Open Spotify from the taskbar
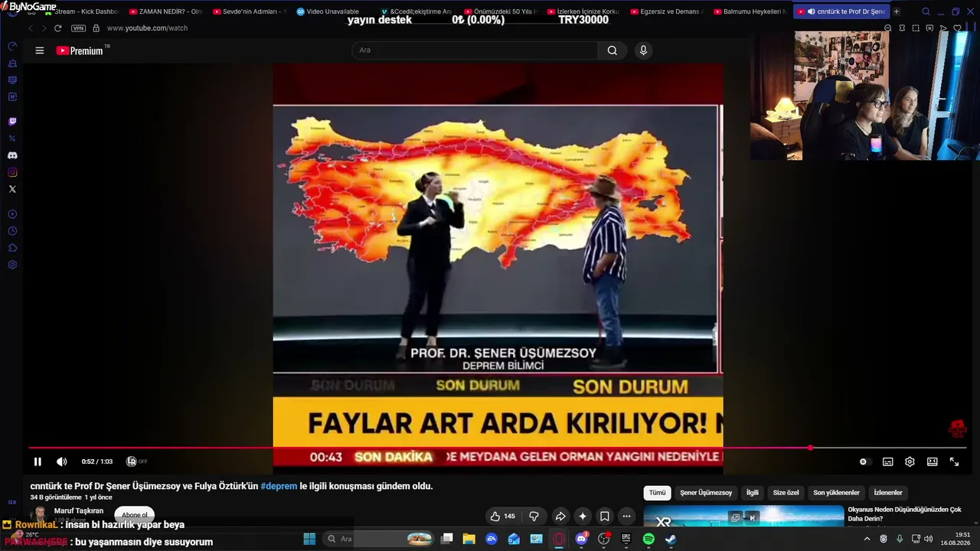Viewport: 980px width, 551px height. click(x=648, y=539)
